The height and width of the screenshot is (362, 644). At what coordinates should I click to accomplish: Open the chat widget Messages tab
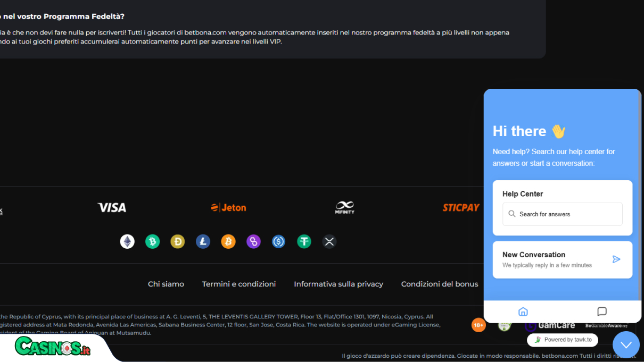point(602,312)
